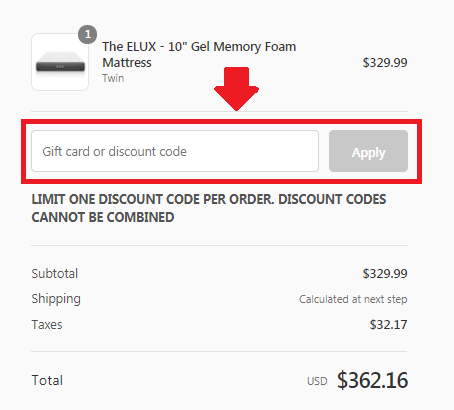The height and width of the screenshot is (410, 454).
Task: Click the Taxes label
Action: tap(47, 325)
